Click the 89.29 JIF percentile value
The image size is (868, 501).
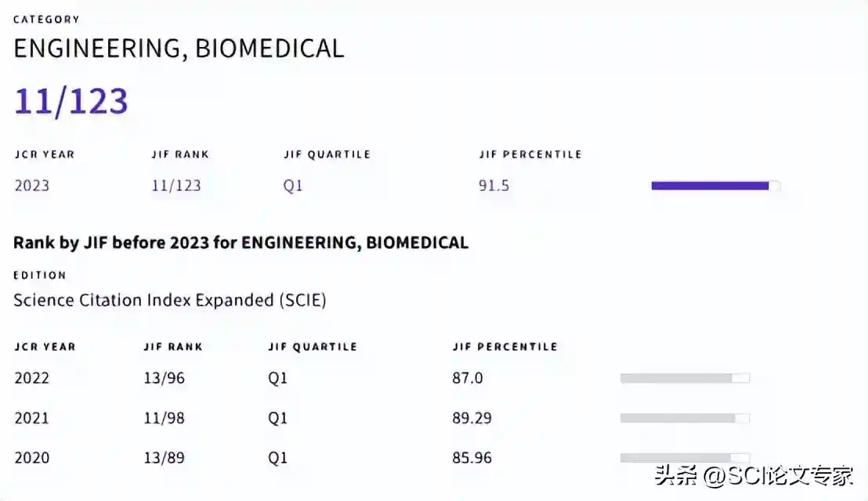tap(472, 418)
